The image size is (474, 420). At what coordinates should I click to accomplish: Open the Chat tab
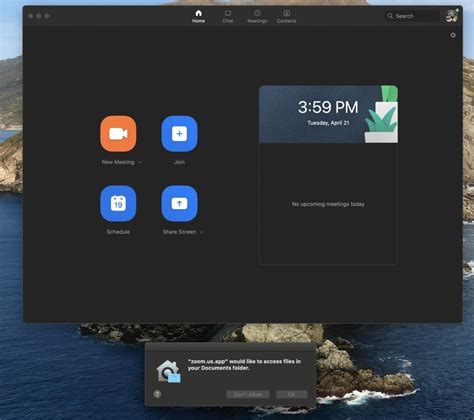(228, 16)
